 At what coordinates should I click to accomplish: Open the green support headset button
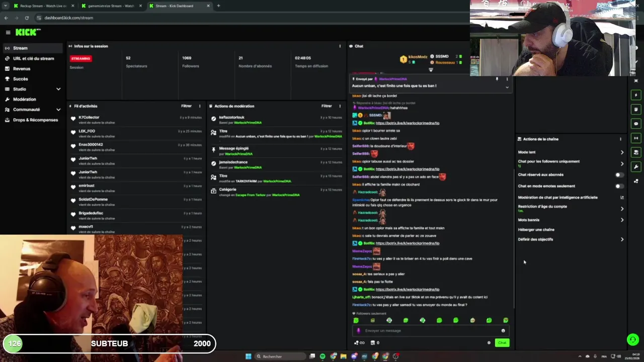point(633,340)
